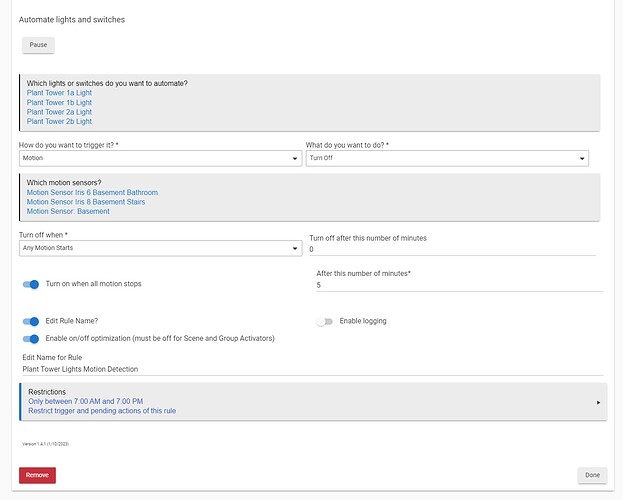The height and width of the screenshot is (500, 623).
Task: Click the red Remove button
Action: 37,475
